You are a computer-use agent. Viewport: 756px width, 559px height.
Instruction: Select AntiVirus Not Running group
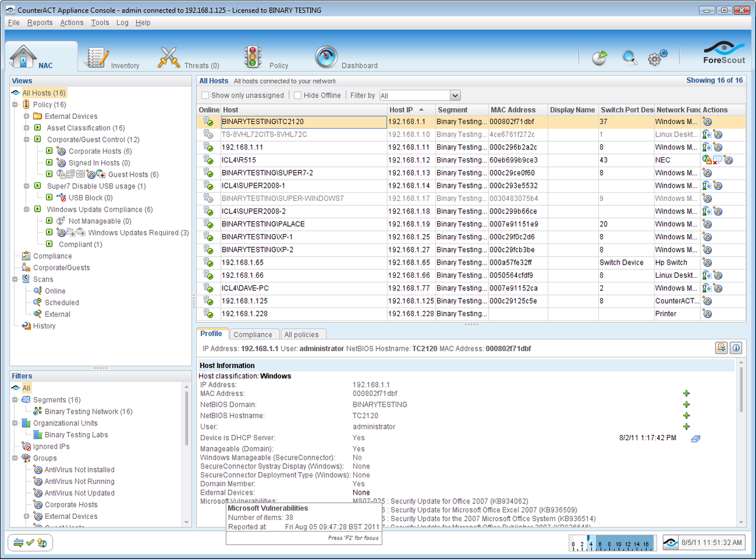80,482
